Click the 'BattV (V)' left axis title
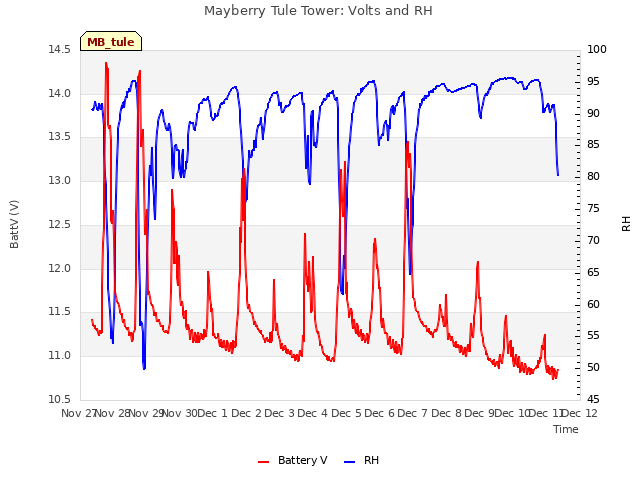 coord(14,224)
